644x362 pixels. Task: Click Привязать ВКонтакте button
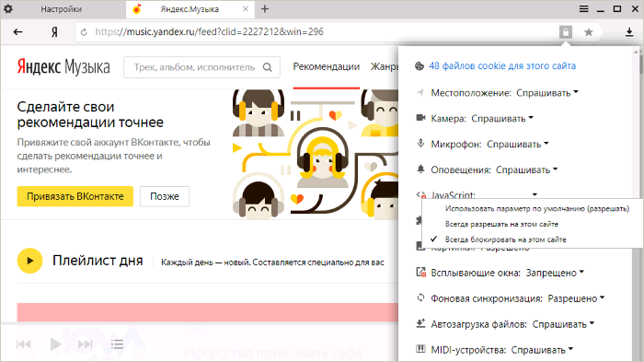click(x=75, y=196)
